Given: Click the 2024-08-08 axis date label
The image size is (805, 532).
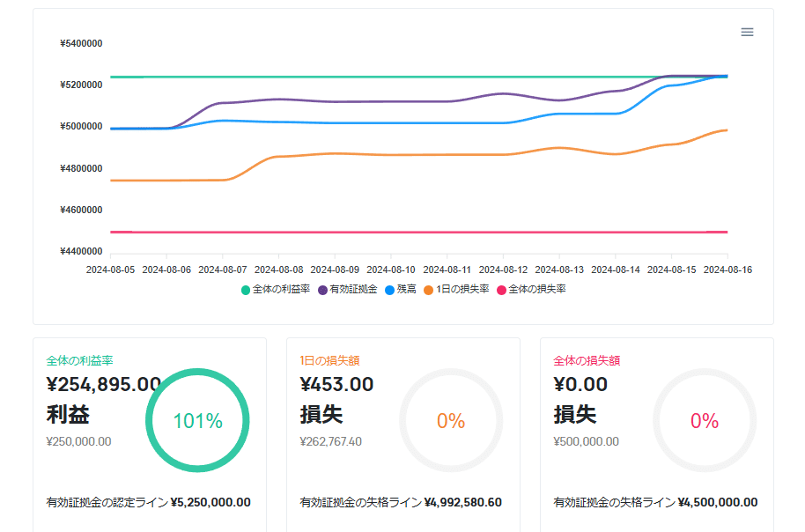Looking at the screenshot, I should [279, 270].
